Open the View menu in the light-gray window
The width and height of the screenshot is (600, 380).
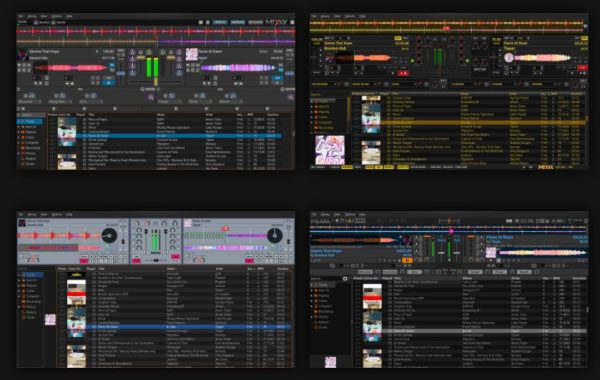(44, 214)
